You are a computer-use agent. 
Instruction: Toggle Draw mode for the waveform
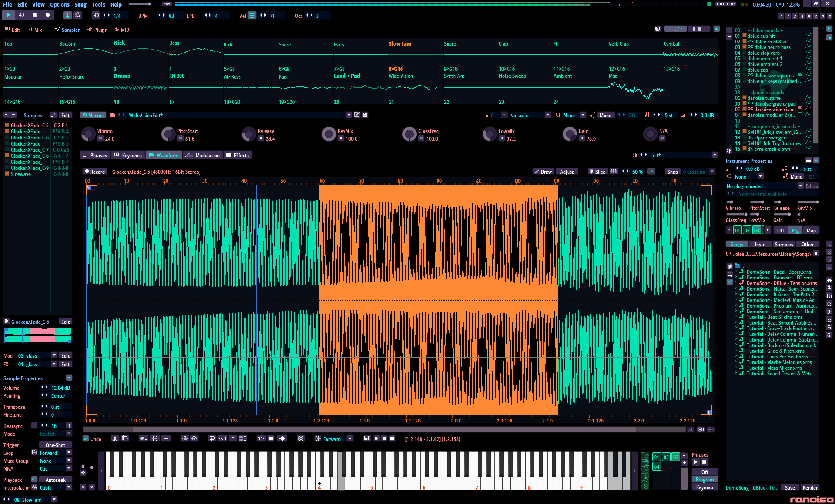coord(543,172)
